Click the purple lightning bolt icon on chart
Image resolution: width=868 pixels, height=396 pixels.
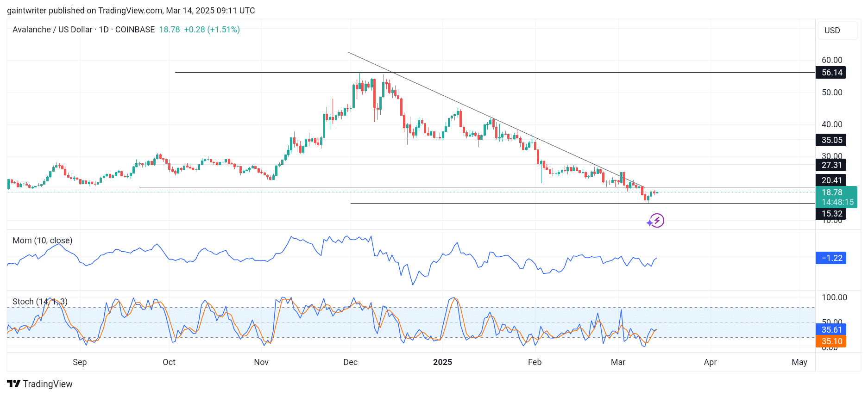657,221
